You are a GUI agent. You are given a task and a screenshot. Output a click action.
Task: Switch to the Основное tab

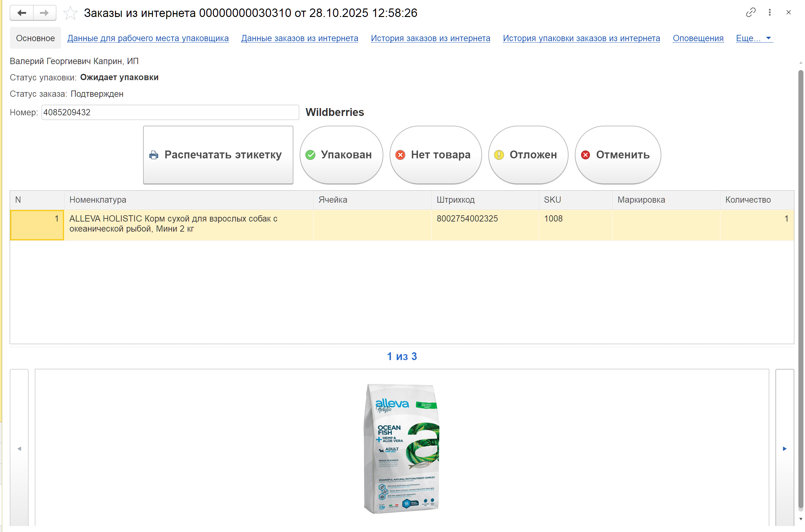coord(35,38)
